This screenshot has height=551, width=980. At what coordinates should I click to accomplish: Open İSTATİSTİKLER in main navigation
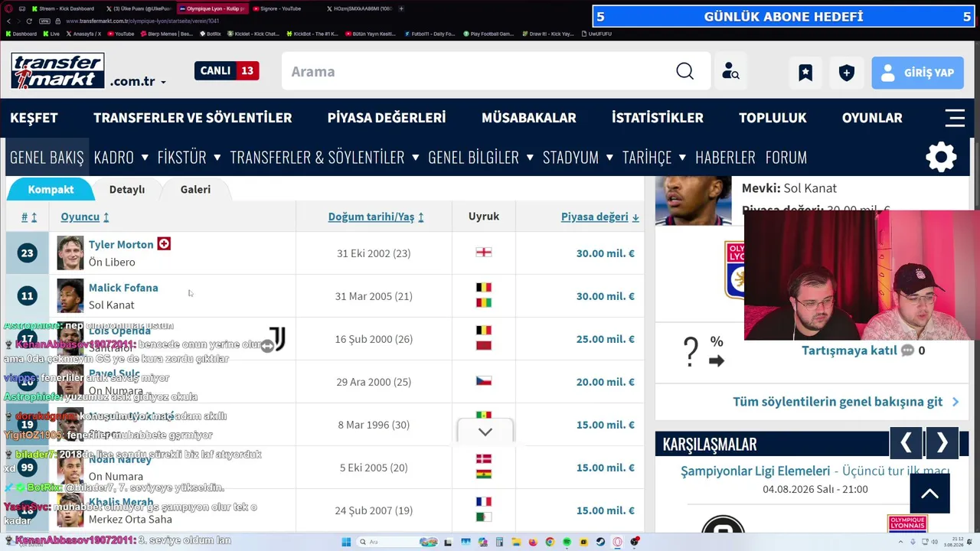(x=658, y=118)
